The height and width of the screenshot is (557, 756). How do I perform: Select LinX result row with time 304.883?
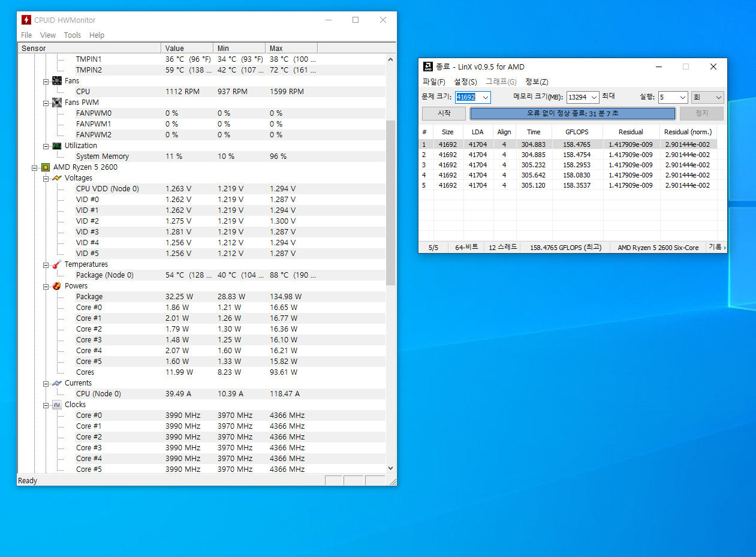point(568,144)
